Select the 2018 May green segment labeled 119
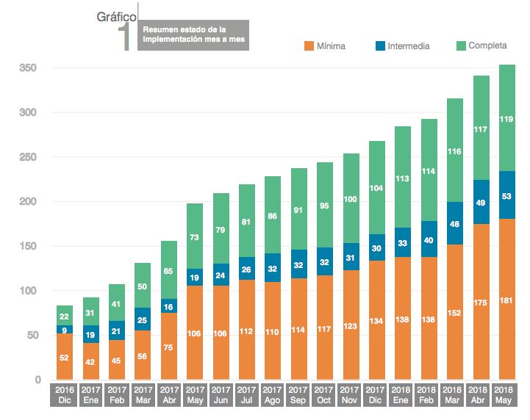 507,118
